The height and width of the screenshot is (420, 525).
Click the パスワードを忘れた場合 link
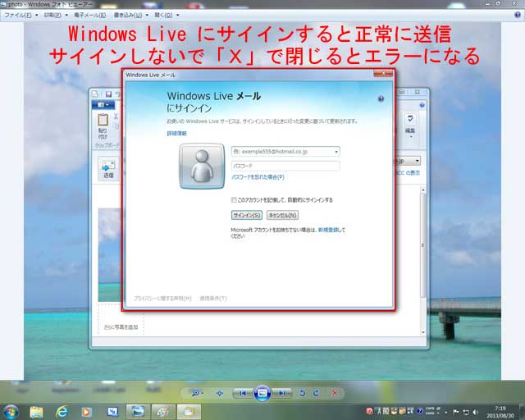coord(258,176)
